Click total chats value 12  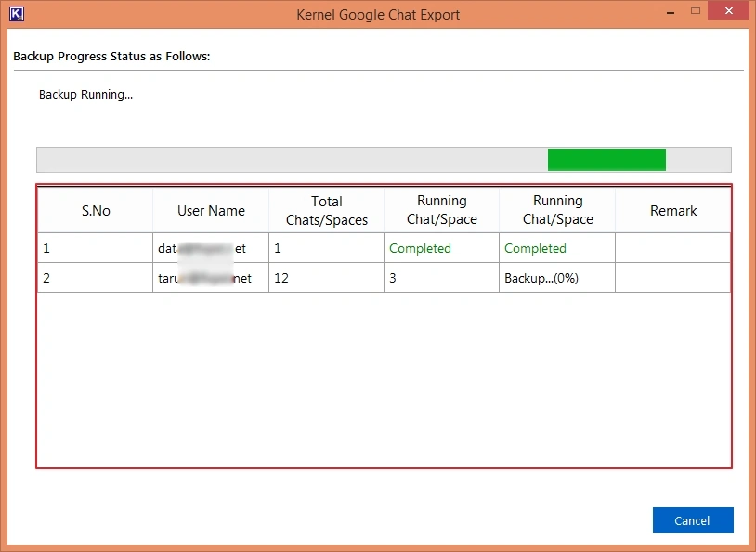click(x=326, y=278)
